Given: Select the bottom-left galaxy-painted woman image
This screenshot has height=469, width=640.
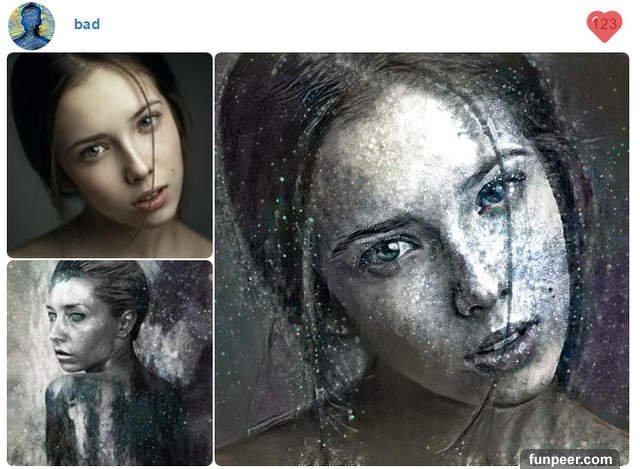Looking at the screenshot, I should click(x=110, y=363).
